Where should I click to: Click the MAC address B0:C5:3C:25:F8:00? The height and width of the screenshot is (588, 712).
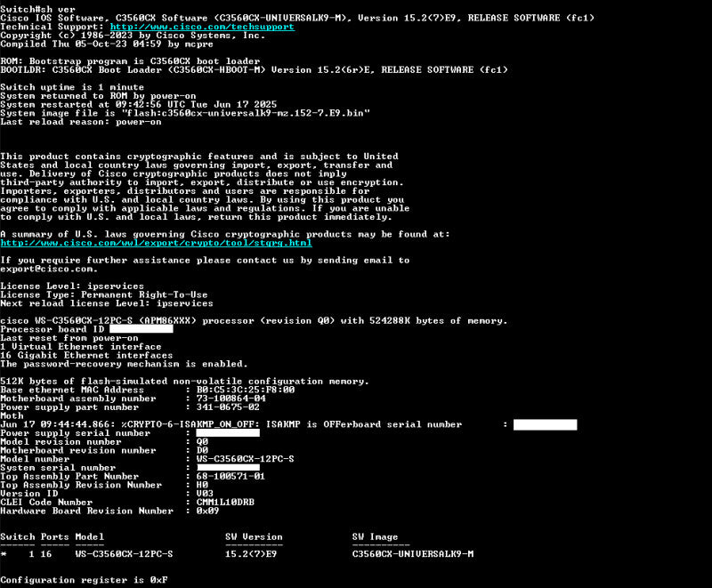(246, 390)
